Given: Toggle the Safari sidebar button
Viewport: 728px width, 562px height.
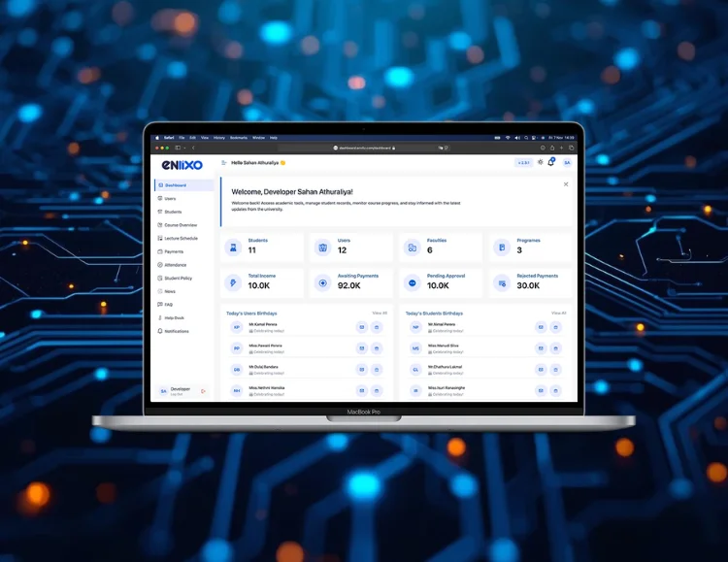Looking at the screenshot, I should point(178,148).
